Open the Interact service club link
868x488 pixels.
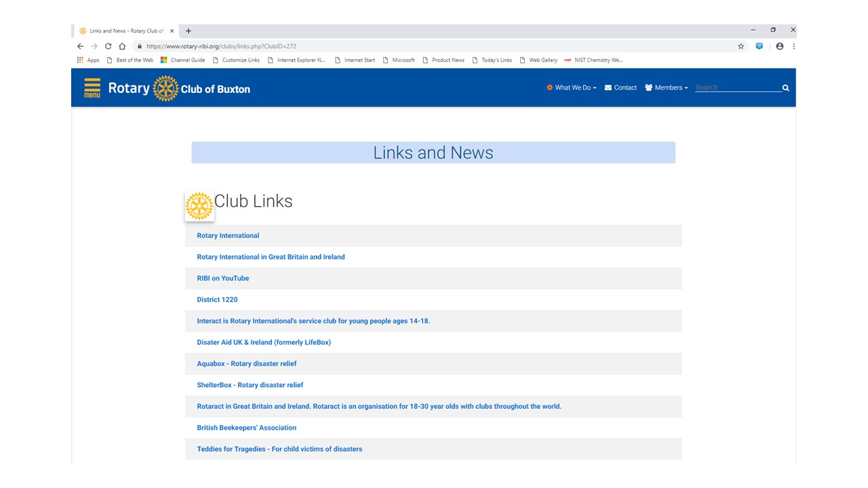point(313,321)
